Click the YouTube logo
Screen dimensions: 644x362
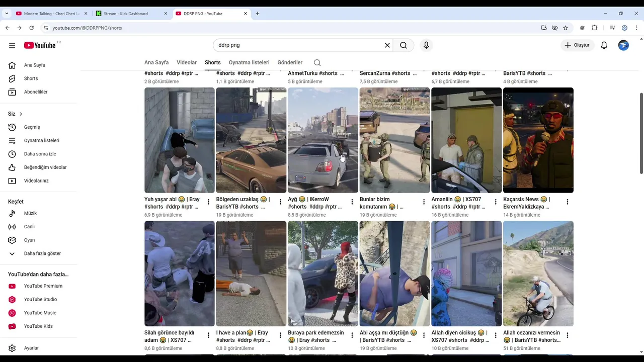click(40, 45)
